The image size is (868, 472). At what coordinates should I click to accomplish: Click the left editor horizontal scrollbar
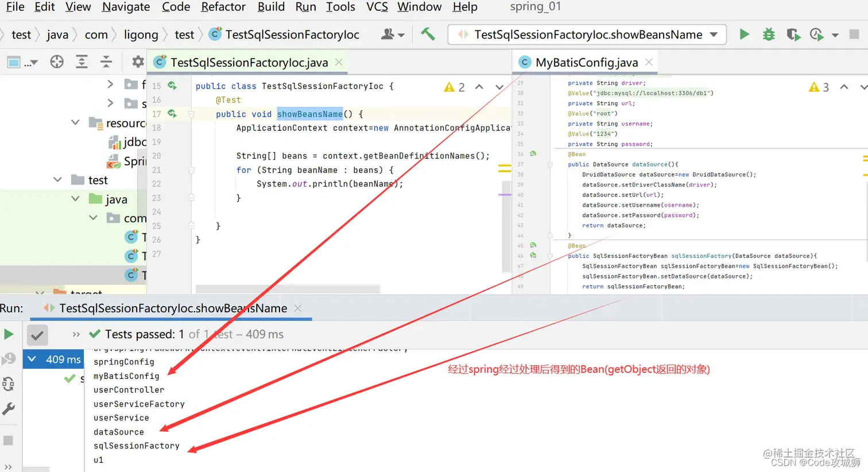tap(287, 289)
